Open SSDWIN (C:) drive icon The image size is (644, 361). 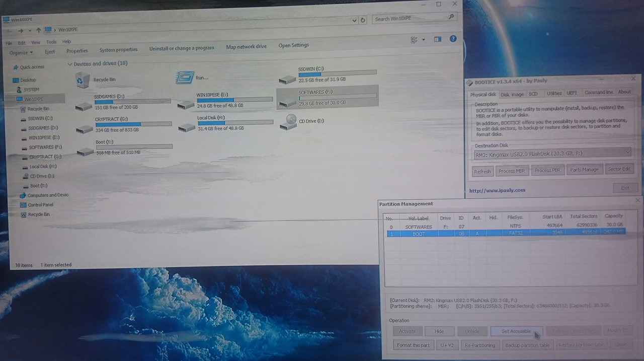(x=287, y=80)
